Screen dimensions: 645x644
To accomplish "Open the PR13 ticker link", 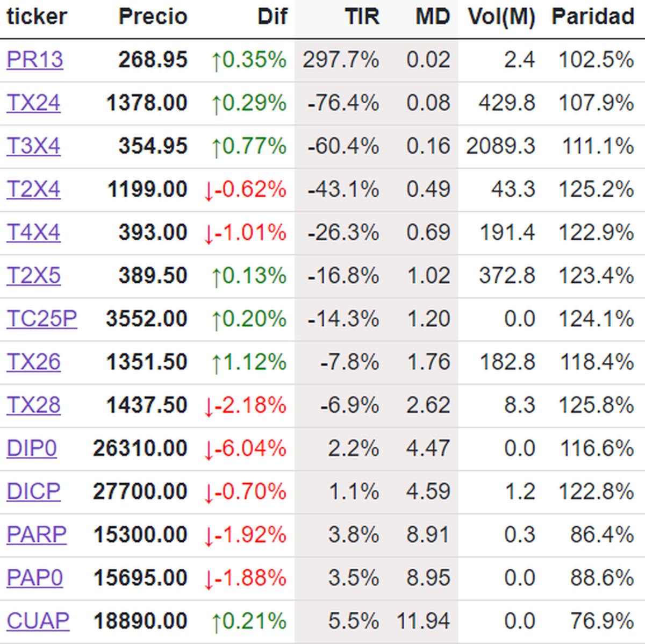I will pyautogui.click(x=34, y=60).
